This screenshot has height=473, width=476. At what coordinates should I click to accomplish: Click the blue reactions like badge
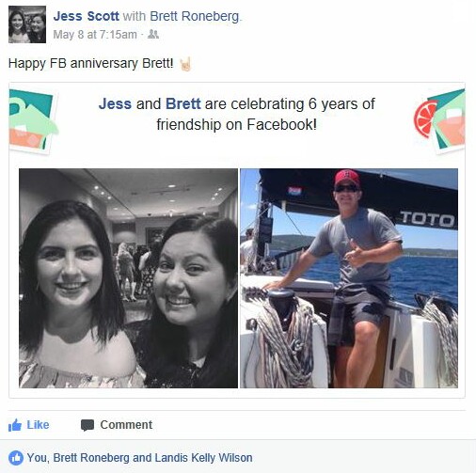16,458
